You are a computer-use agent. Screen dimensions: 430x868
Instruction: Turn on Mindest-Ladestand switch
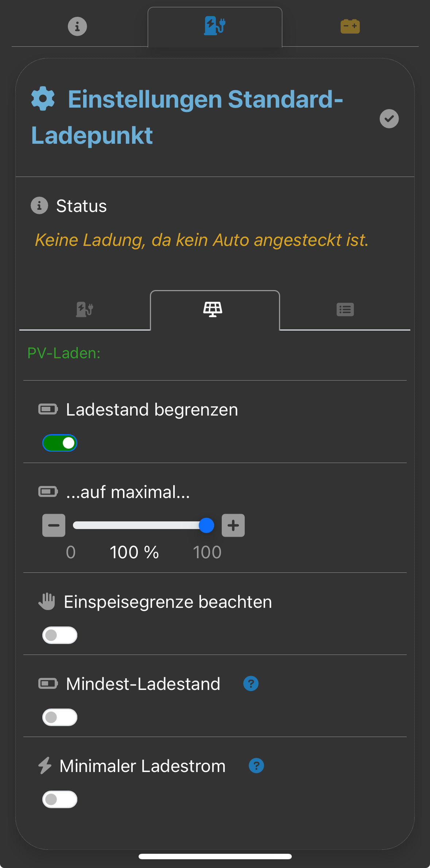60,717
